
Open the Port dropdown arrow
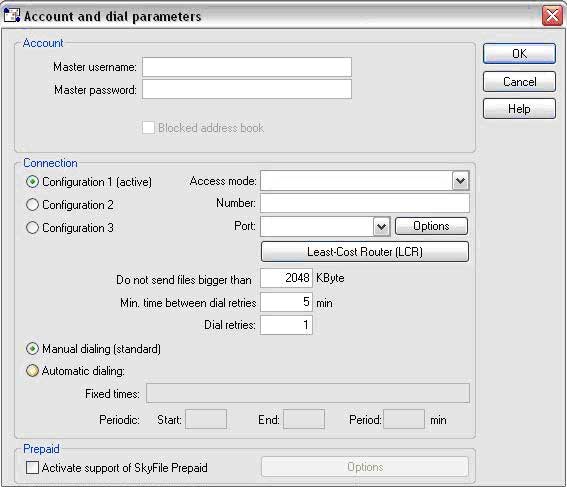click(381, 227)
